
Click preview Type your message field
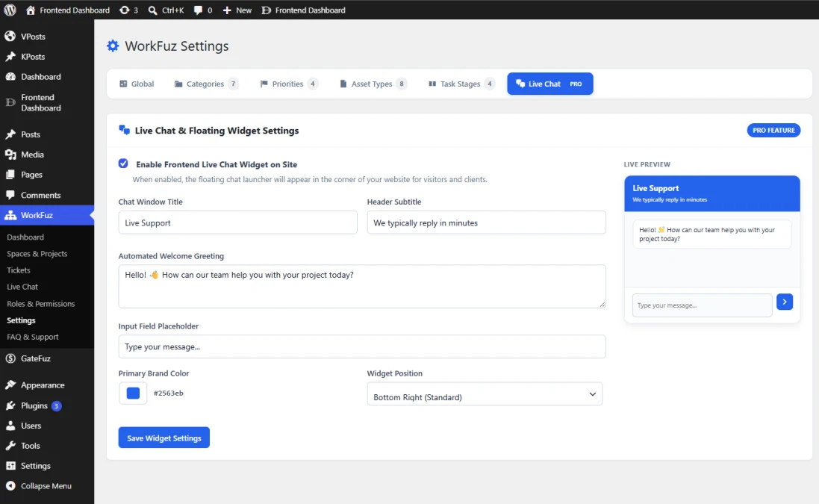702,305
